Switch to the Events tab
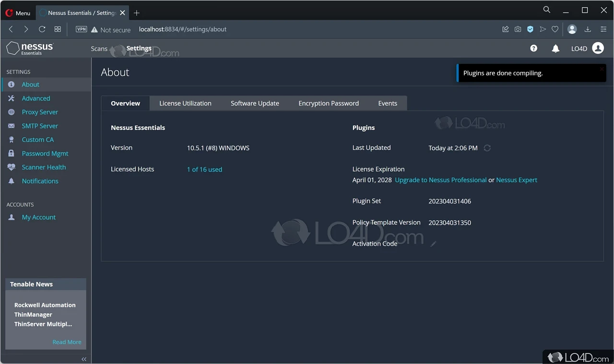614x364 pixels. (x=388, y=103)
